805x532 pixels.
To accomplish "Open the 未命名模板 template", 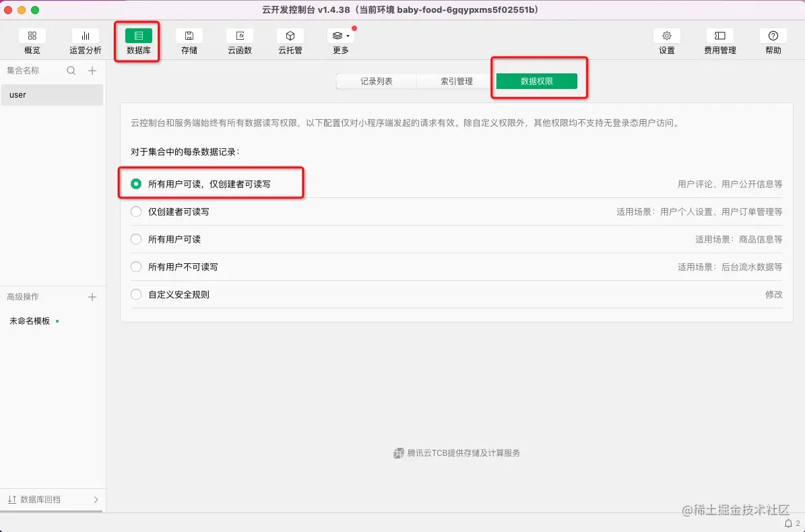I will pos(30,321).
